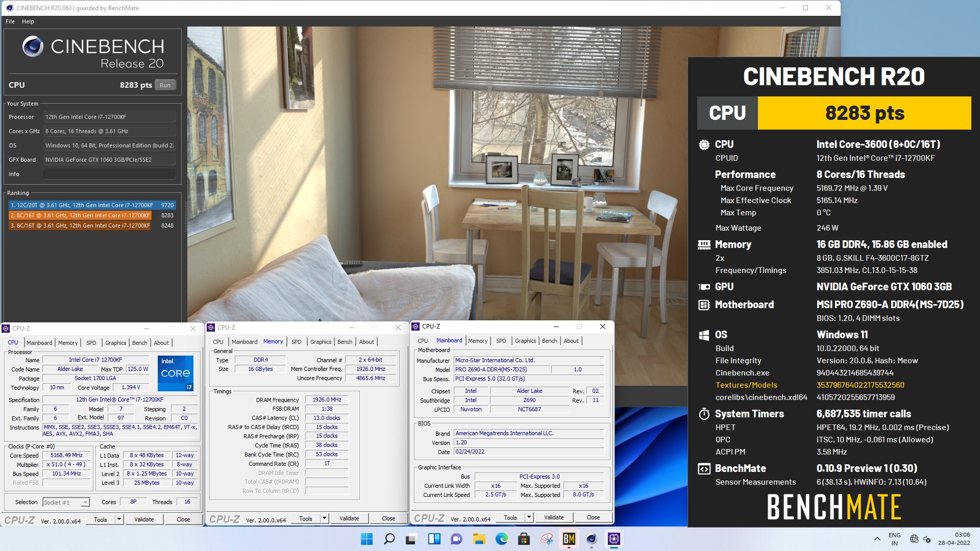
Task: Open Tools dropdown arrow in Memory window
Action: (324, 518)
